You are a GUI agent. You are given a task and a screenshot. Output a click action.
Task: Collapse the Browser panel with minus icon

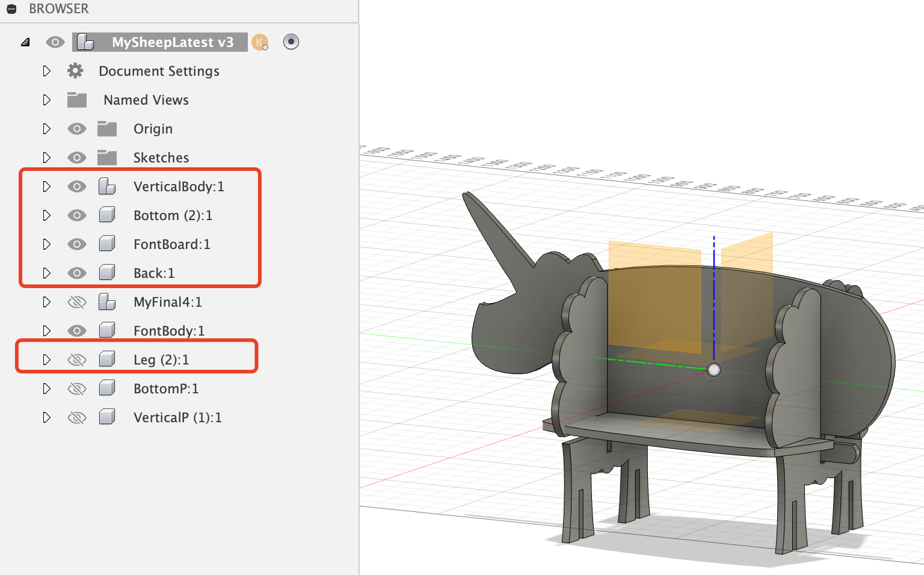[x=11, y=9]
